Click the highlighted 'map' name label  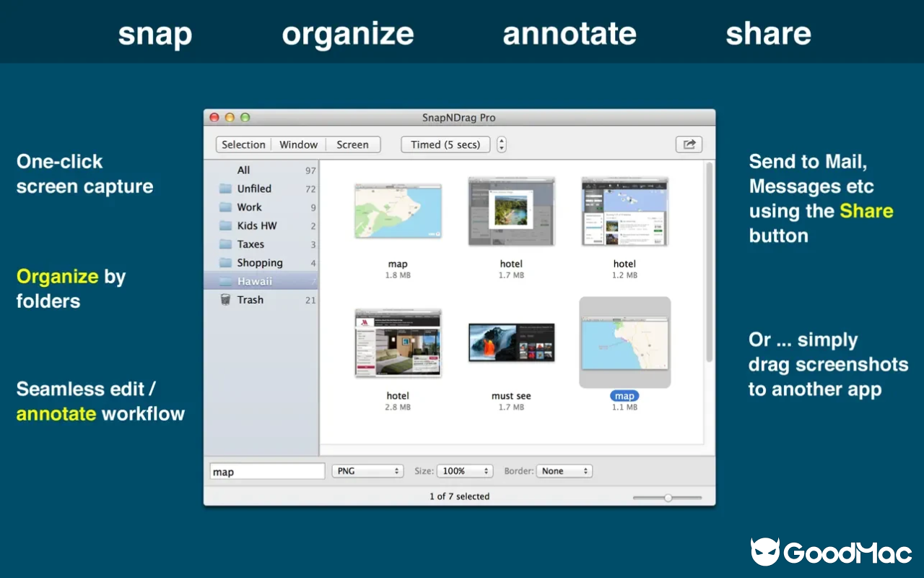click(624, 396)
